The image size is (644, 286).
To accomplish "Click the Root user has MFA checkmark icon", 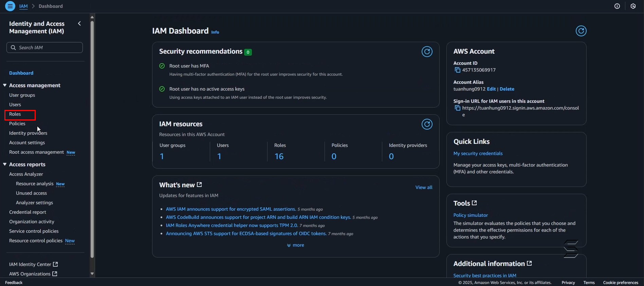I will [162, 66].
